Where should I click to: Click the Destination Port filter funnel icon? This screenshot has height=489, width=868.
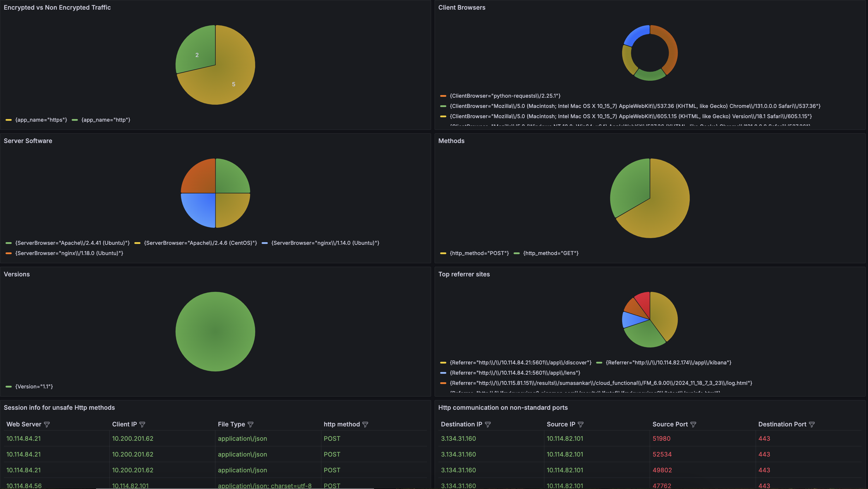pos(812,425)
